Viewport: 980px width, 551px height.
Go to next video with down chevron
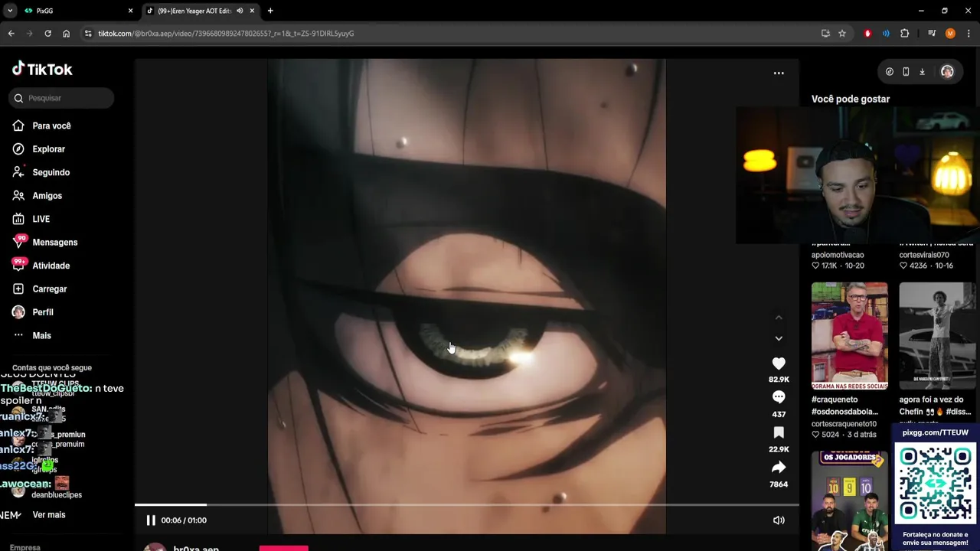(779, 338)
